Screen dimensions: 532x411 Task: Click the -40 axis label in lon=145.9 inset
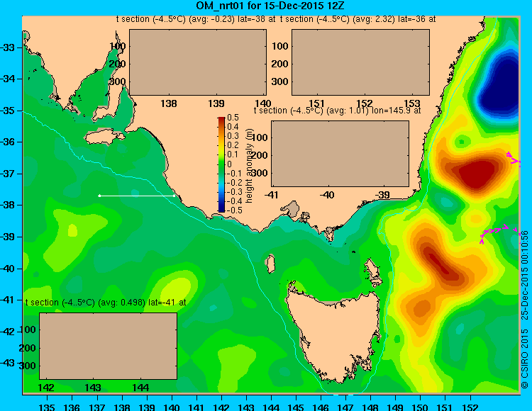click(x=327, y=195)
